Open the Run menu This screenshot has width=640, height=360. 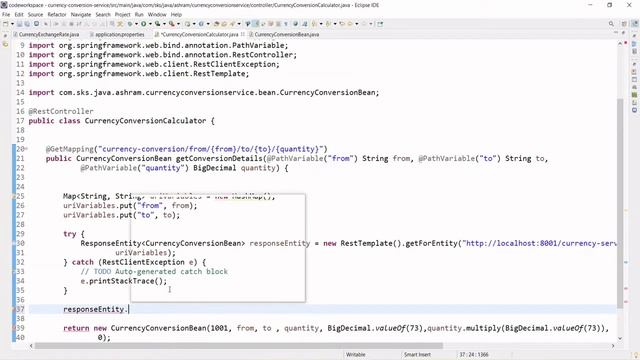(139, 14)
